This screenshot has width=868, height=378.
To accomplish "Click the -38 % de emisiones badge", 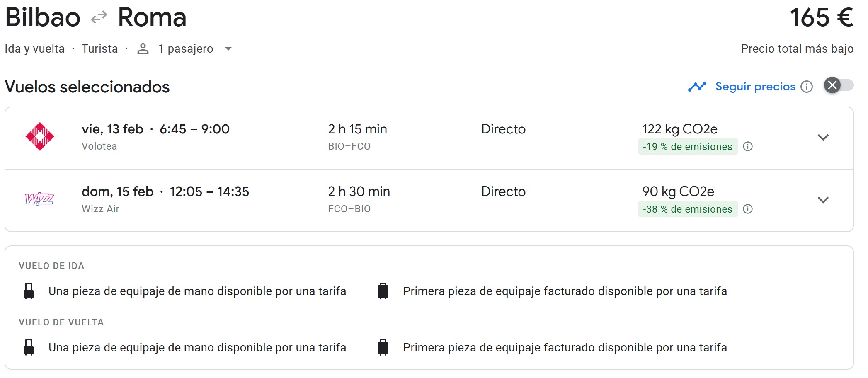I will pos(687,209).
